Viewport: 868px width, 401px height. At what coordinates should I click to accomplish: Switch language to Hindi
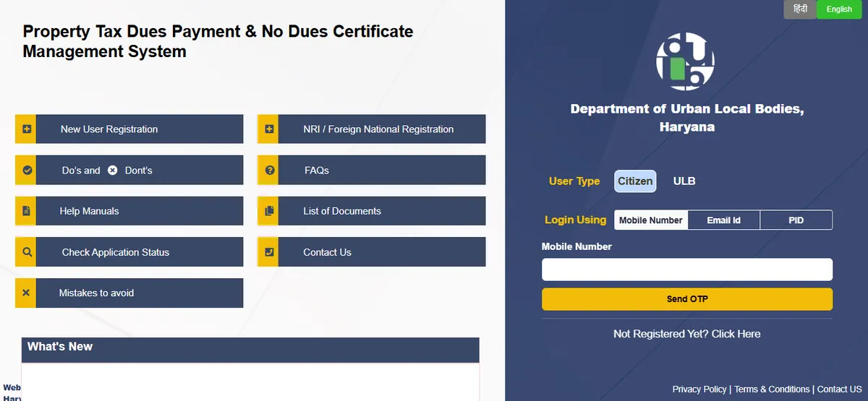pos(800,9)
